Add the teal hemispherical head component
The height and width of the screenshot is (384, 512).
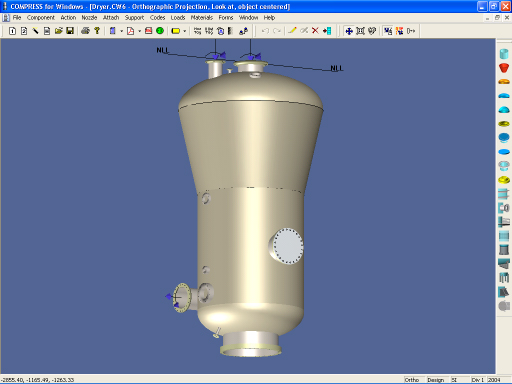tap(504, 110)
